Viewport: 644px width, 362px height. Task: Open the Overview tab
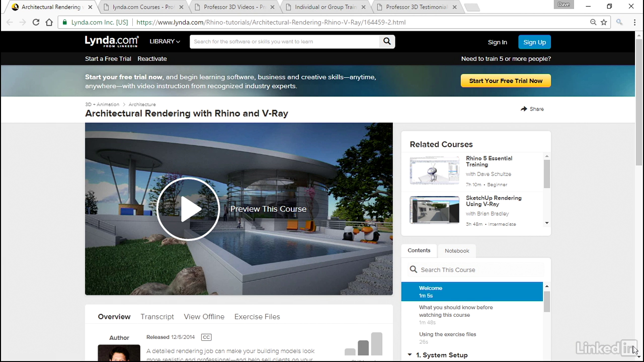[x=114, y=317]
